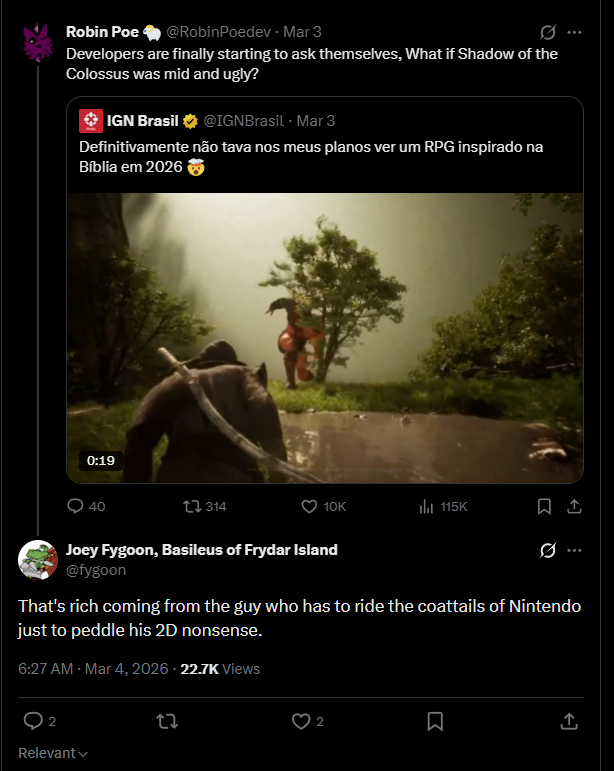View analytics showing 115K views
The height and width of the screenshot is (771, 614).
coord(427,506)
